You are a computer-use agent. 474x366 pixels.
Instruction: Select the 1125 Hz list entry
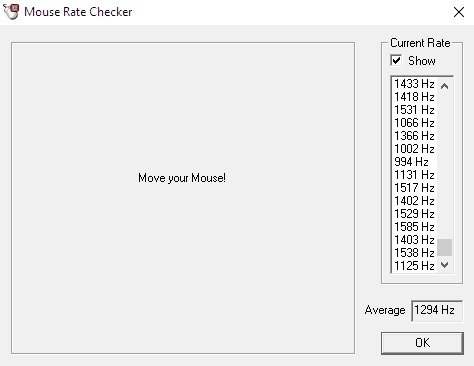click(x=415, y=266)
